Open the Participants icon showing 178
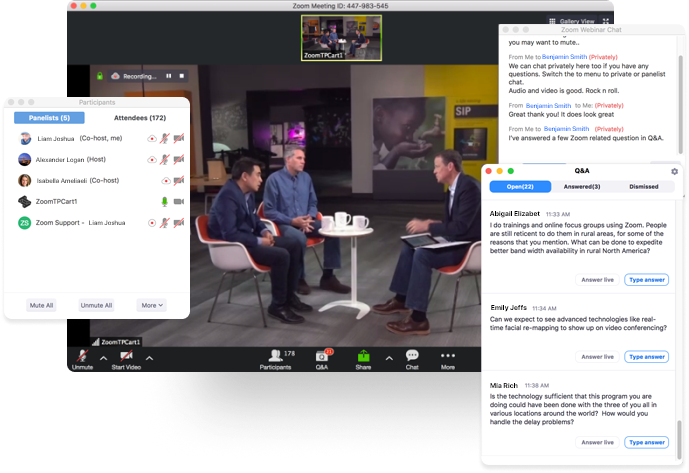This screenshot has width=689, height=473. pos(276,355)
